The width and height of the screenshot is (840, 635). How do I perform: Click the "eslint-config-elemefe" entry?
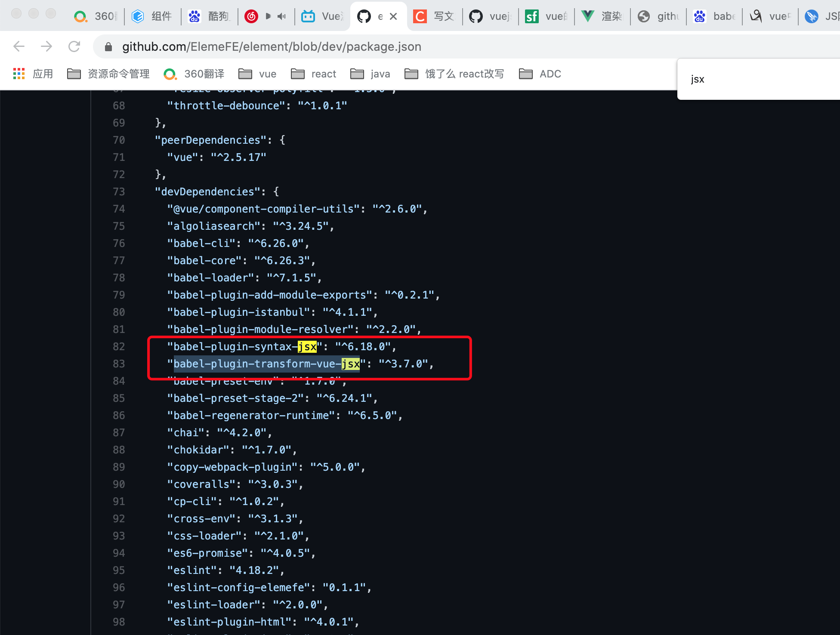pos(269,588)
